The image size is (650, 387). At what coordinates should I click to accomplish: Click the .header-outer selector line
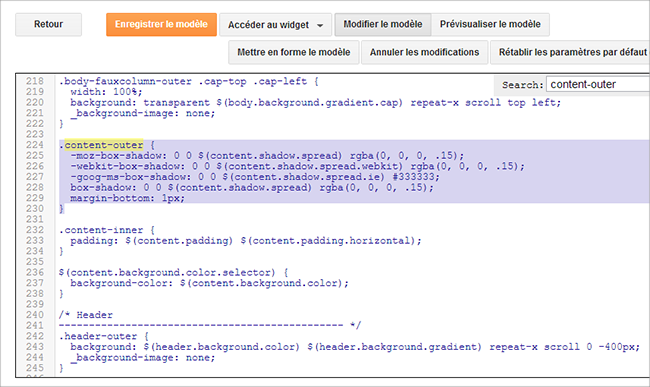point(104,336)
